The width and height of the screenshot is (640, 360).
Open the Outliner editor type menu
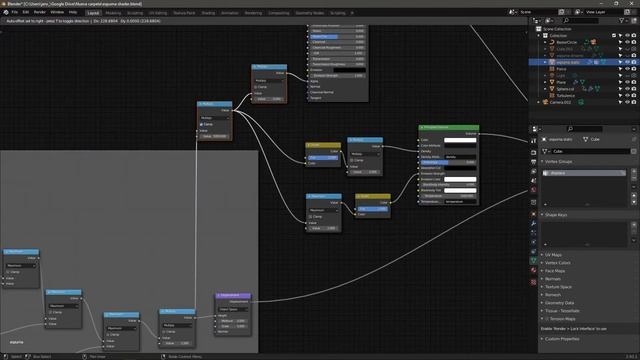point(537,20)
